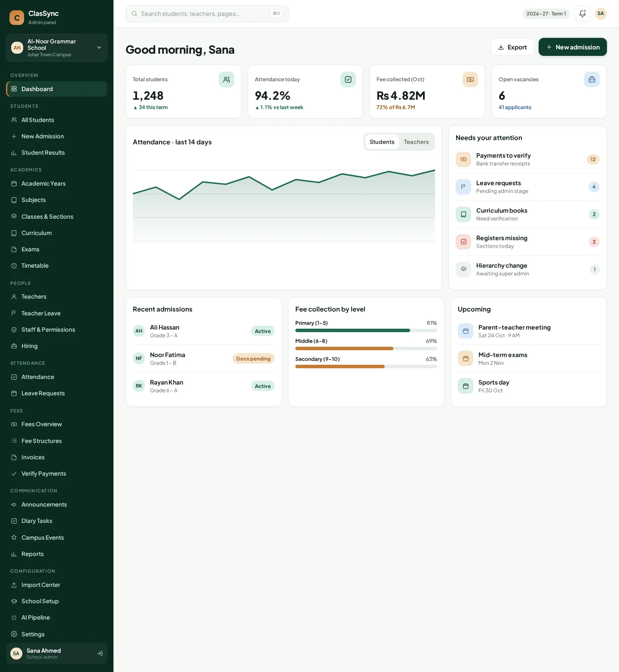Click Noor Fatima's Docs pending badge
Viewport: 619px width, 672px height.
[x=253, y=359]
